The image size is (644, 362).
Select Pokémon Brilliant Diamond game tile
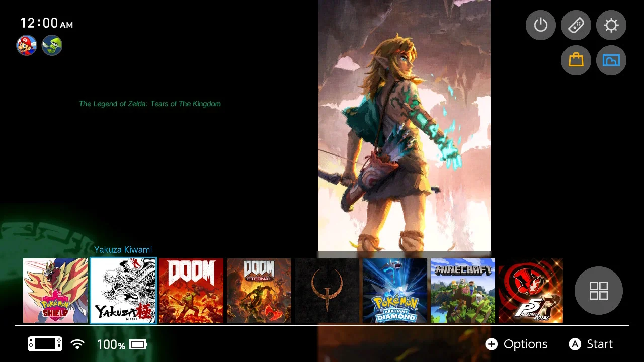click(x=395, y=291)
